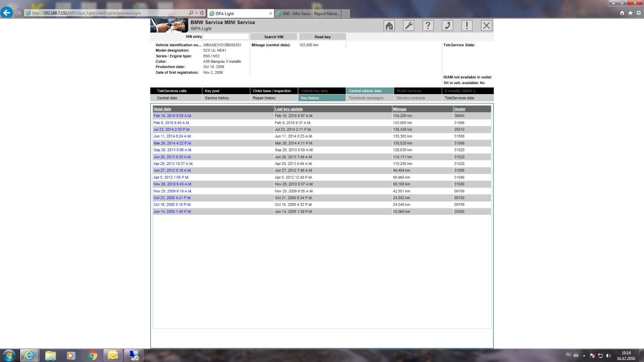Click the browser forward arrow
The image size is (644, 362).
(18, 13)
